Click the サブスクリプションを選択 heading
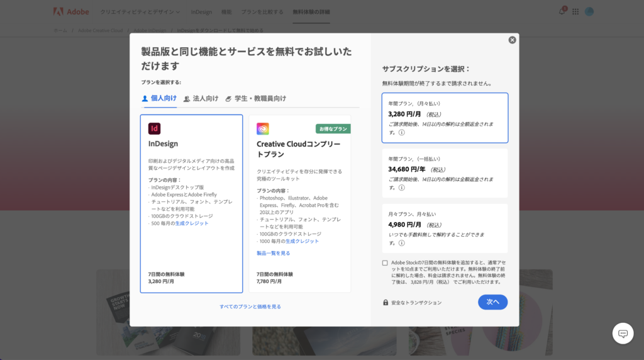The image size is (644, 360). click(426, 69)
